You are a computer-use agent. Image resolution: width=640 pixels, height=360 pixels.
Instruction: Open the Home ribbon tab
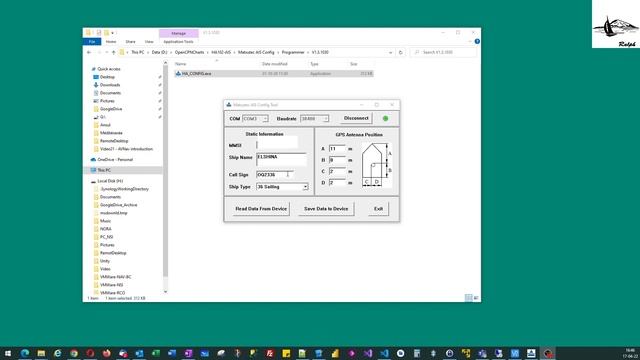point(111,42)
